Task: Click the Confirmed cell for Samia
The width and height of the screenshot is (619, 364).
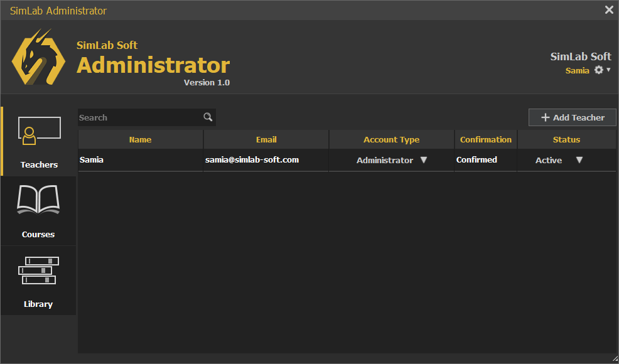Action: [x=485, y=160]
